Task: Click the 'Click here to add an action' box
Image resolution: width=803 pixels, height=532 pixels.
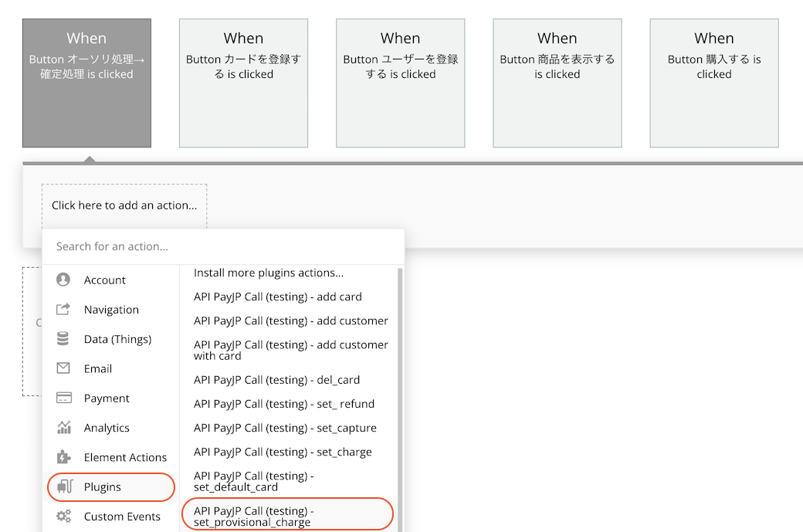Action: (x=124, y=205)
